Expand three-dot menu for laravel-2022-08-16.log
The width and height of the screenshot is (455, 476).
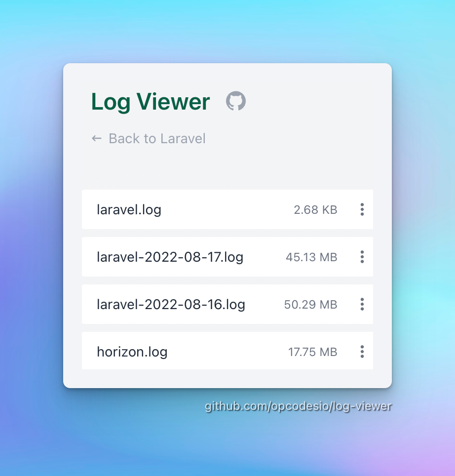362,304
